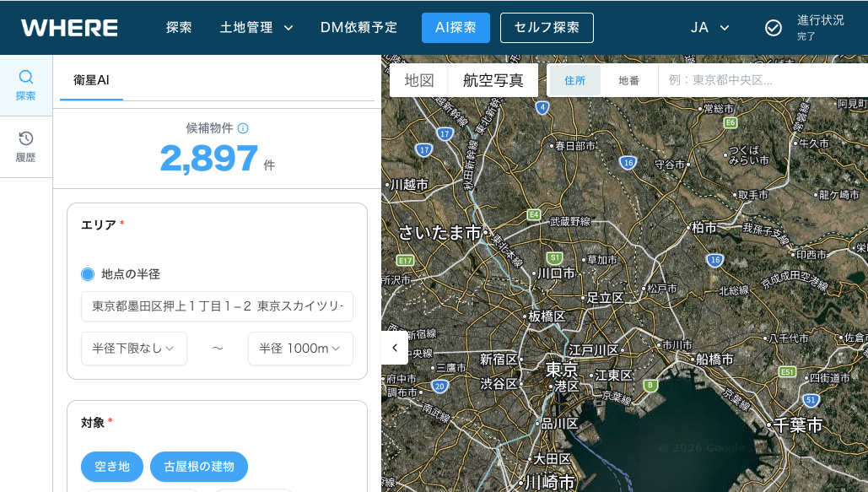
Task: Select the 地点の半径 radio button
Action: (88, 273)
